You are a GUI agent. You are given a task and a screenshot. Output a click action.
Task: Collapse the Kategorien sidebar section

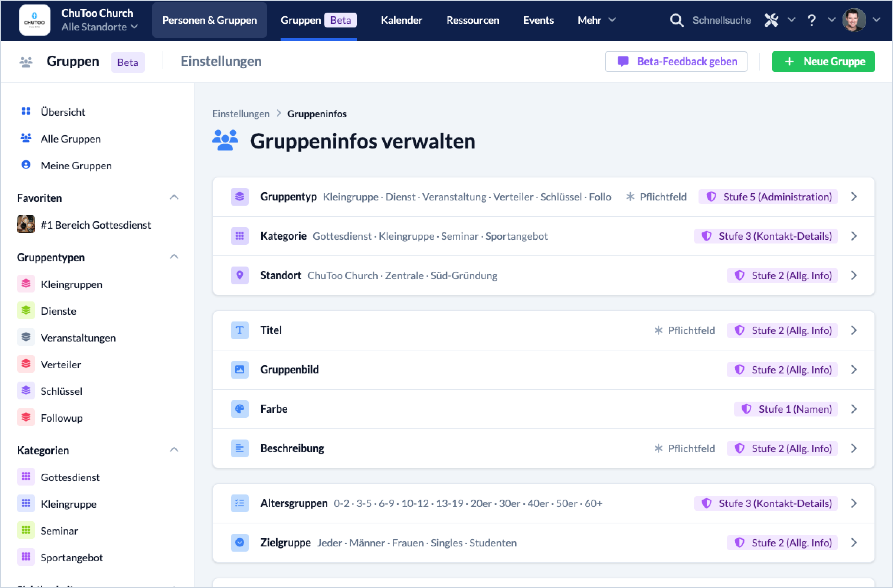pos(174,450)
